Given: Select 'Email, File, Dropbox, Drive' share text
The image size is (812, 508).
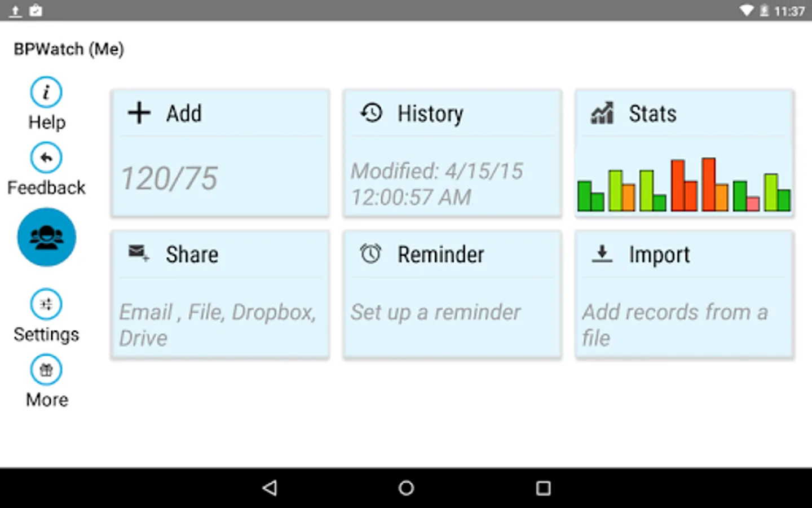Looking at the screenshot, I should click(x=218, y=325).
